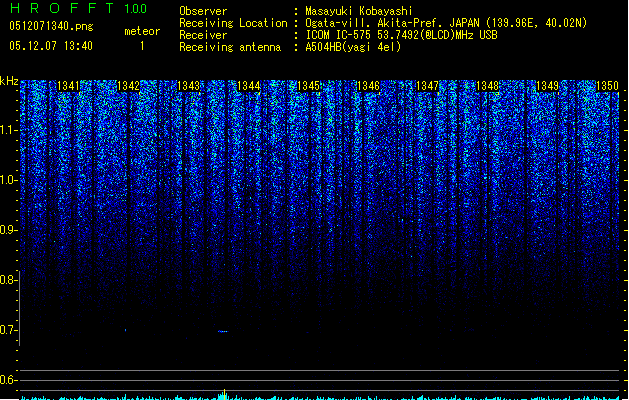Click the 0.7 kHz axis label
The width and height of the screenshot is (629, 400).
click(8, 330)
